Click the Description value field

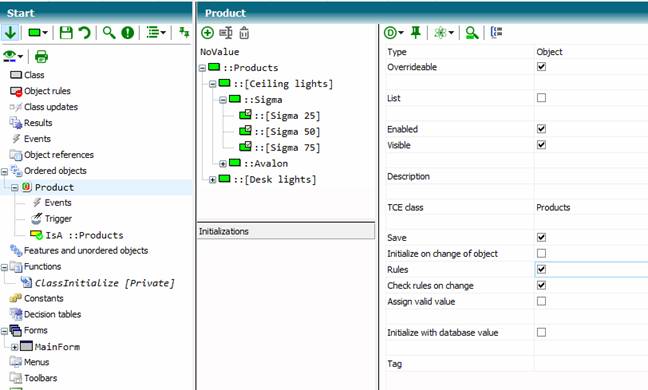click(591, 176)
